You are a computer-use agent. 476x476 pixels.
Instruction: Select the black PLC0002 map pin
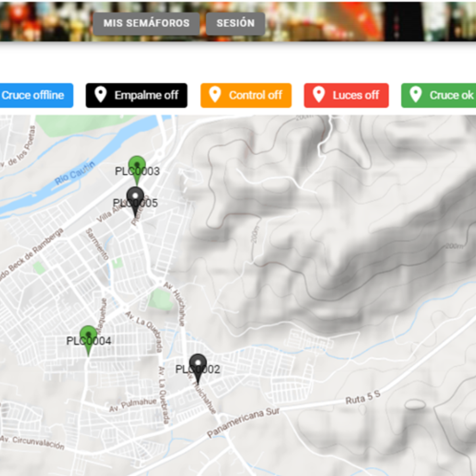coord(198,365)
